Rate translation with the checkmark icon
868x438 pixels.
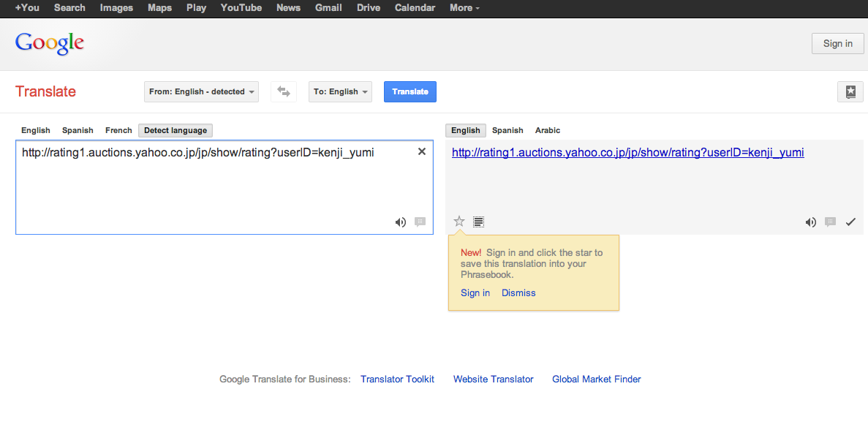[x=850, y=222]
